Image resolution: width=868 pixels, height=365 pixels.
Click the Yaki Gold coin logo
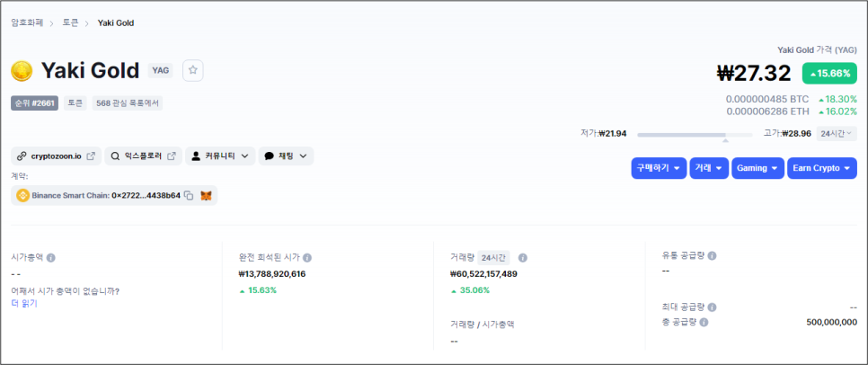[22, 70]
